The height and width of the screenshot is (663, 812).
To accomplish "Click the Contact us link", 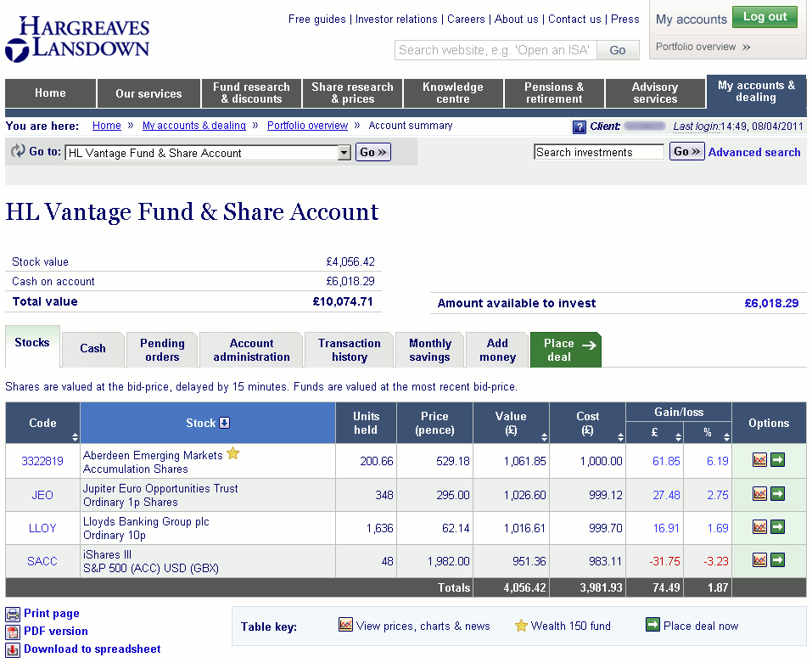I will 574,20.
